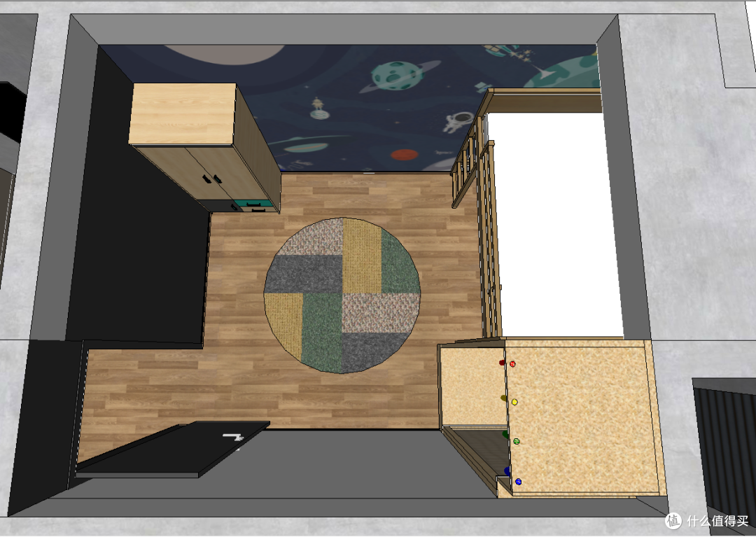This screenshot has height=537, width=756.
Task: Select the wooden bed side railing
Action: pyautogui.click(x=489, y=238)
